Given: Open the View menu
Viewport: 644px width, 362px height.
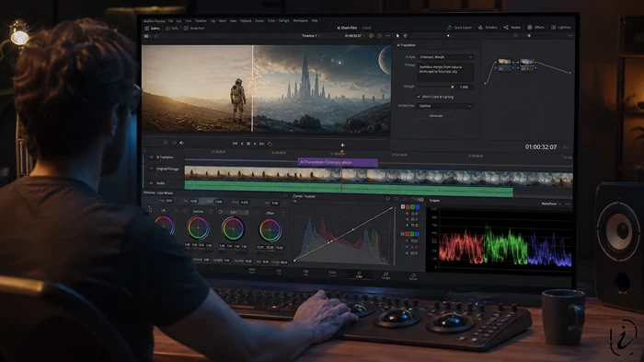Looking at the screenshot, I should click(233, 20).
